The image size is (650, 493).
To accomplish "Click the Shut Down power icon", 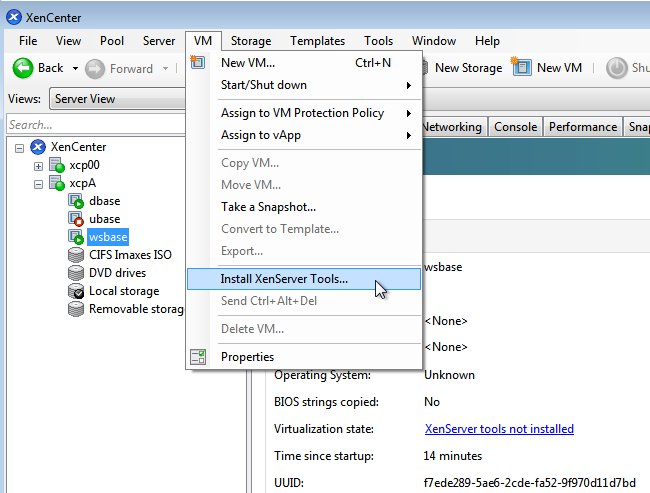I will point(616,68).
